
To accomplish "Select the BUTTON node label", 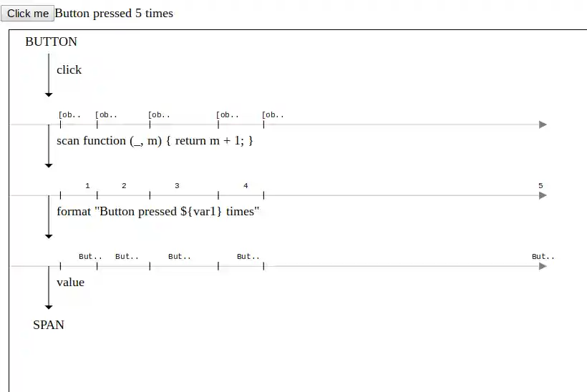I will click(x=51, y=41).
